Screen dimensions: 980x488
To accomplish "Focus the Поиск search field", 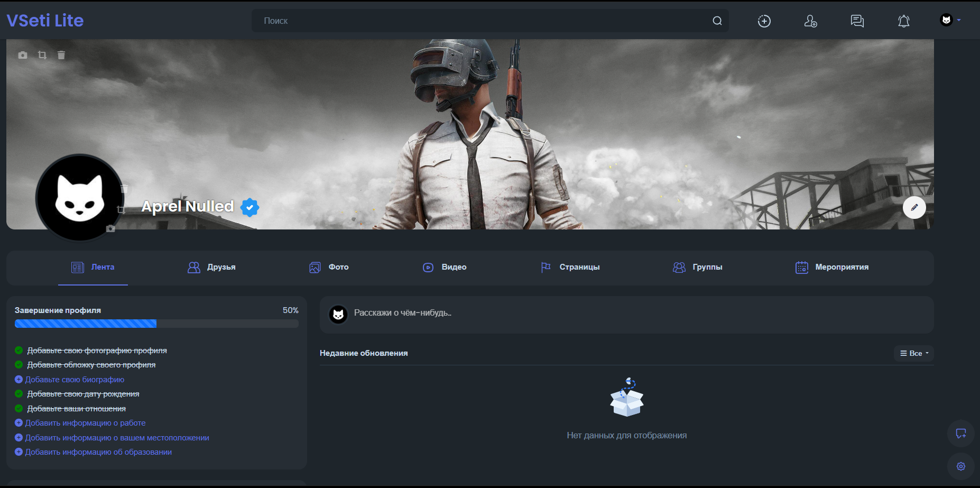I will tap(490, 21).
